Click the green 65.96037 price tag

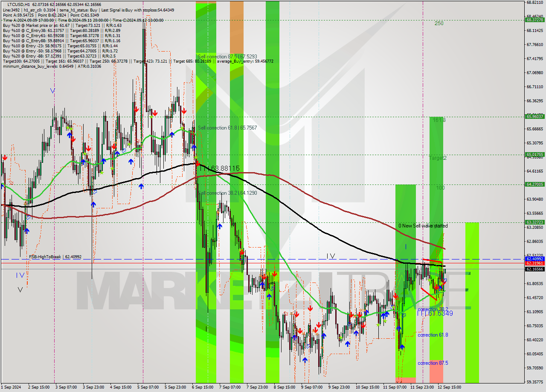pos(534,116)
